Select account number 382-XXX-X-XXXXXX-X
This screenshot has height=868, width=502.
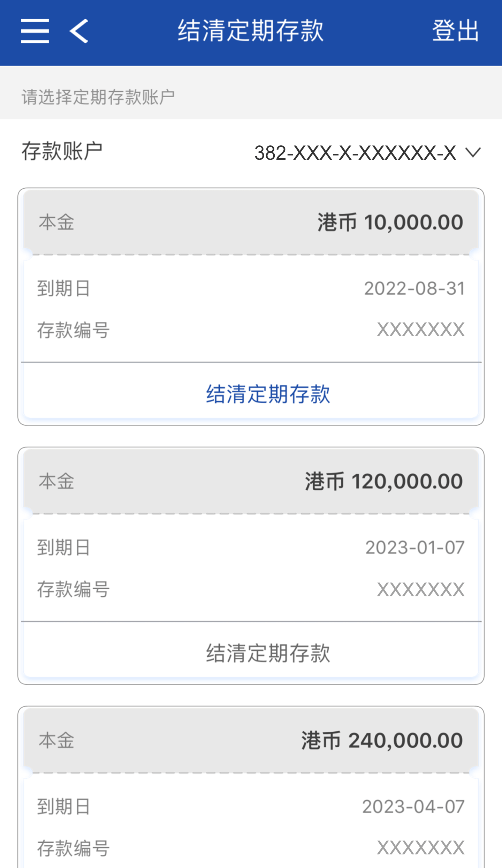coord(355,153)
